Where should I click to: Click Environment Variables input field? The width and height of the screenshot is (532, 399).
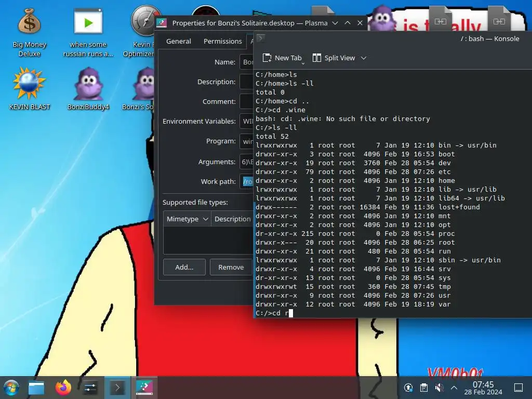point(247,121)
